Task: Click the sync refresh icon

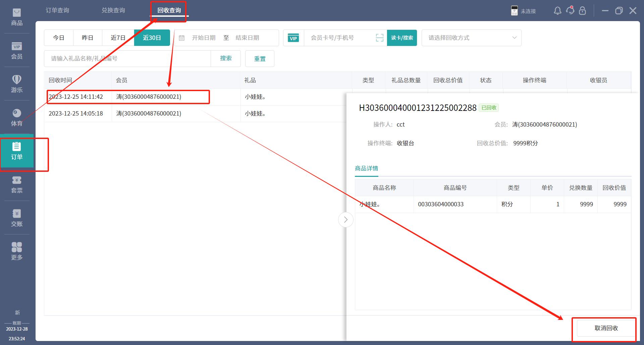Action: 570,10
